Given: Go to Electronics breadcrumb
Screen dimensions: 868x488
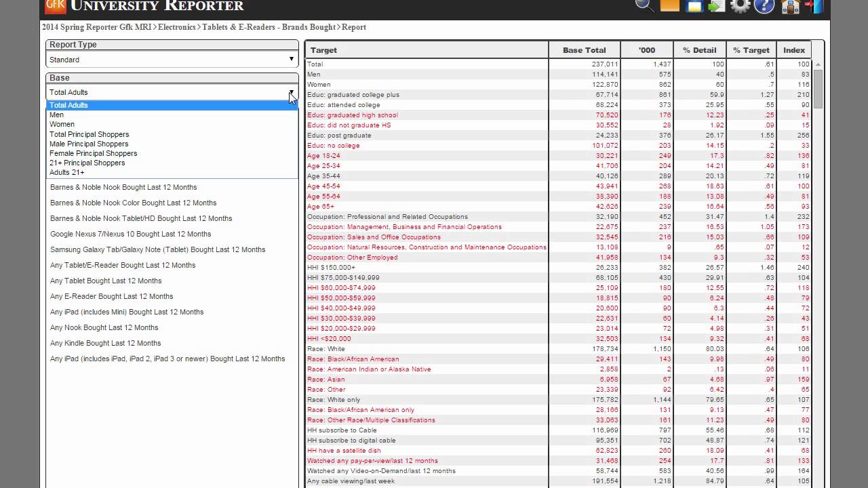Looking at the screenshot, I should click(x=177, y=27).
